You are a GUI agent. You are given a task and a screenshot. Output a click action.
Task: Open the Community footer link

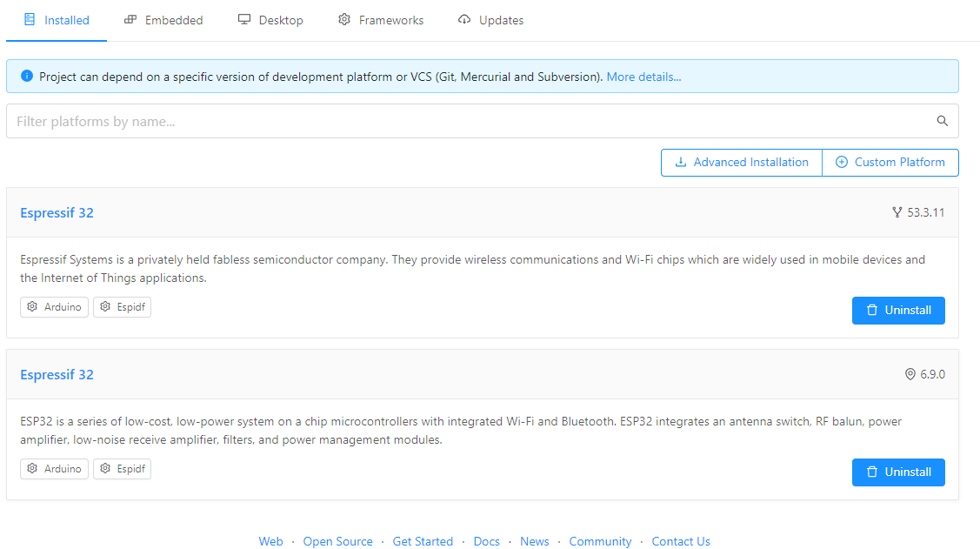[600, 541]
